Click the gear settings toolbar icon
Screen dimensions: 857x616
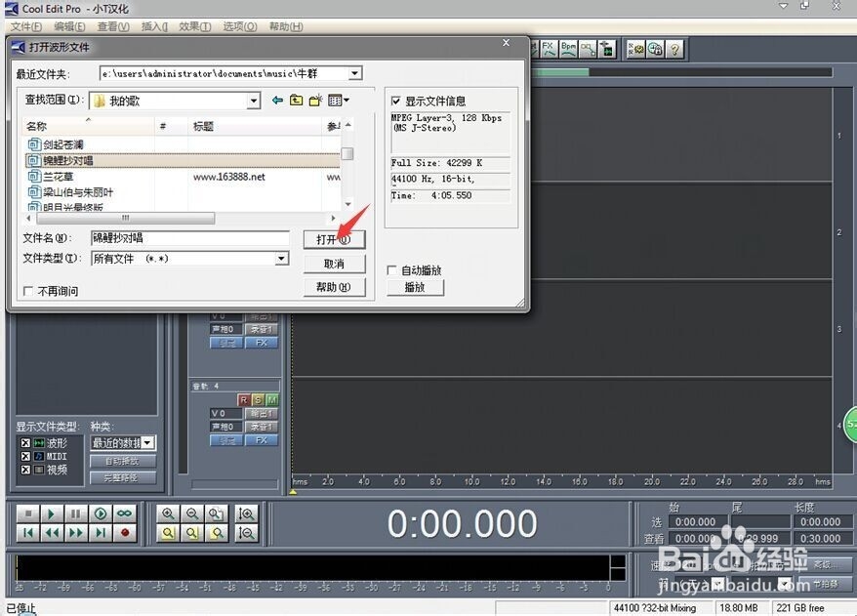635,49
